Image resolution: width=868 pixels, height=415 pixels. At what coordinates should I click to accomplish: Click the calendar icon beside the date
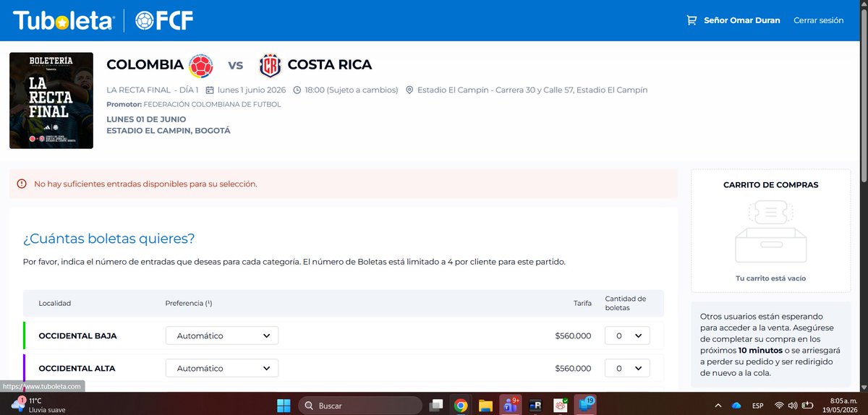click(210, 90)
